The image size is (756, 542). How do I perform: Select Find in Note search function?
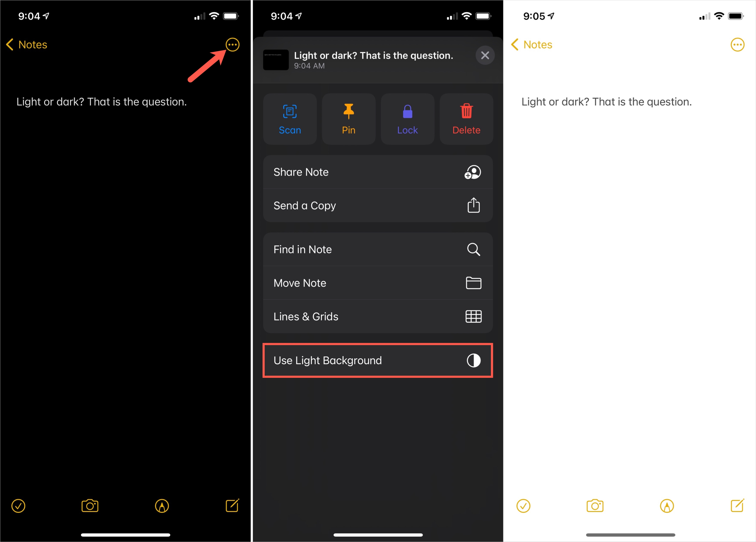pyautogui.click(x=377, y=250)
